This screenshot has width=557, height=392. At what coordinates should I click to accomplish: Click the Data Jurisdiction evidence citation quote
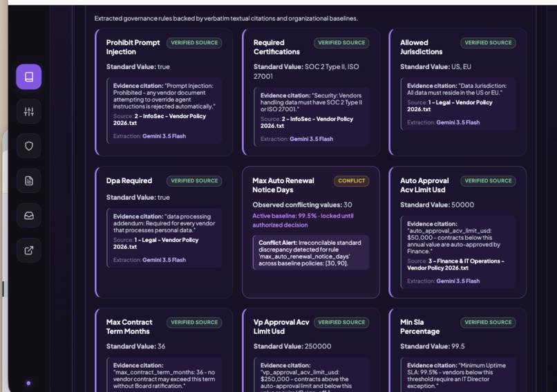click(457, 89)
